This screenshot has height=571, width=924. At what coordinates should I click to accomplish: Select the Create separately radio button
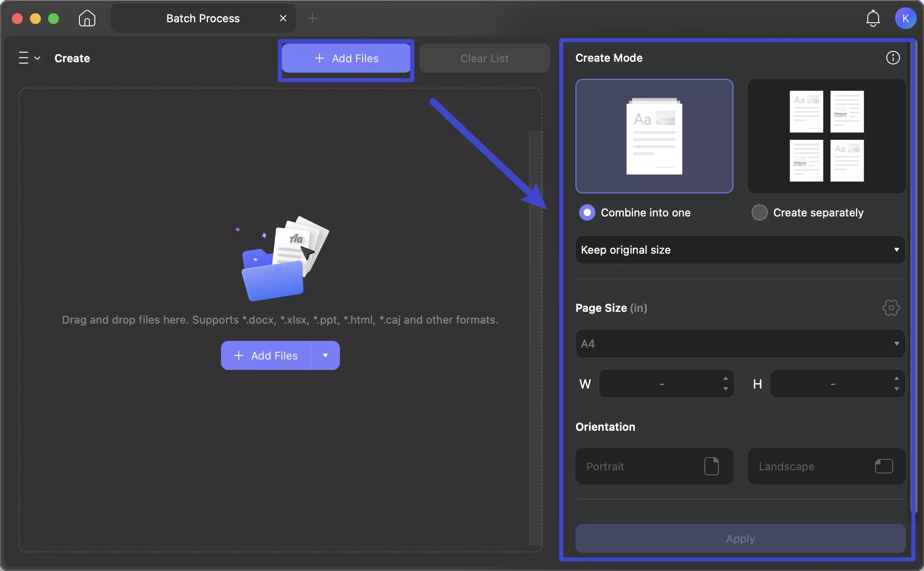coord(759,212)
